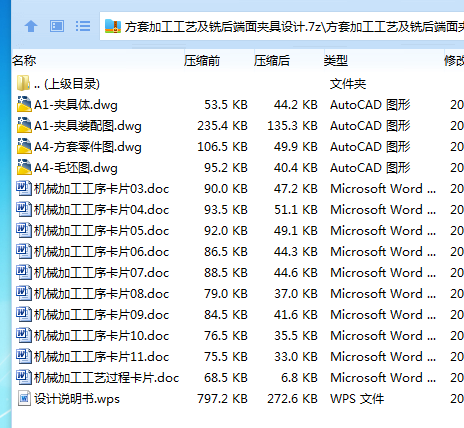Click the 33.0 KB compressed size value

pyautogui.click(x=296, y=357)
